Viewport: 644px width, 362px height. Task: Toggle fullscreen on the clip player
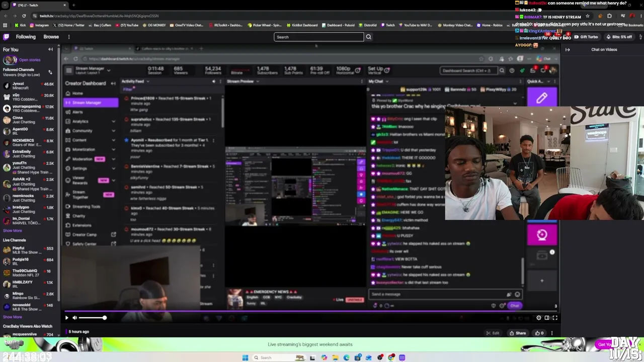coord(555,318)
